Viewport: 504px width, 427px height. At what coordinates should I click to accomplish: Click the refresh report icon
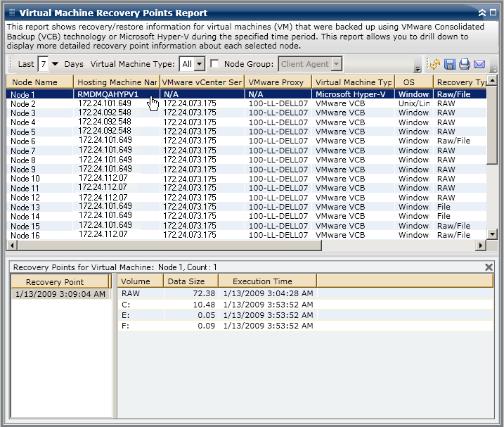point(435,65)
